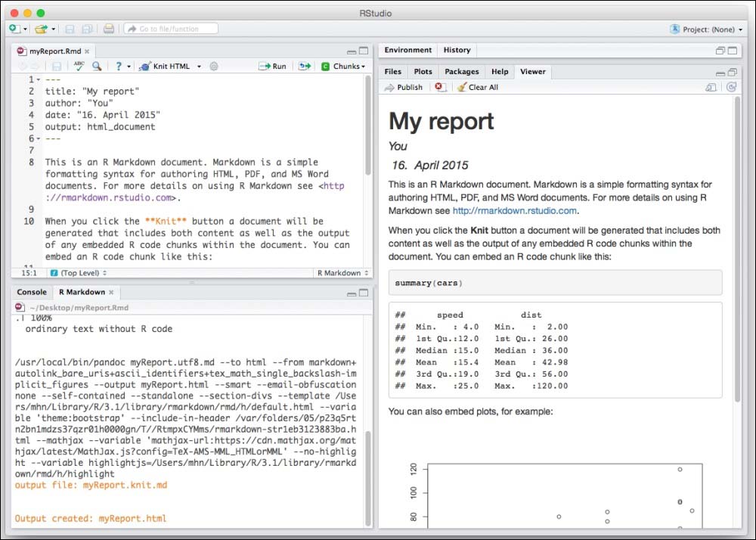Click the ~/Desktop/myReport.Rmd path label
Viewport: 756px width, 540px height.
[x=79, y=308]
